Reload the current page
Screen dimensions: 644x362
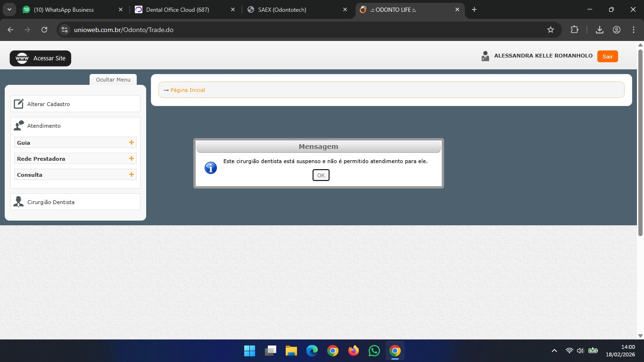[x=44, y=30]
